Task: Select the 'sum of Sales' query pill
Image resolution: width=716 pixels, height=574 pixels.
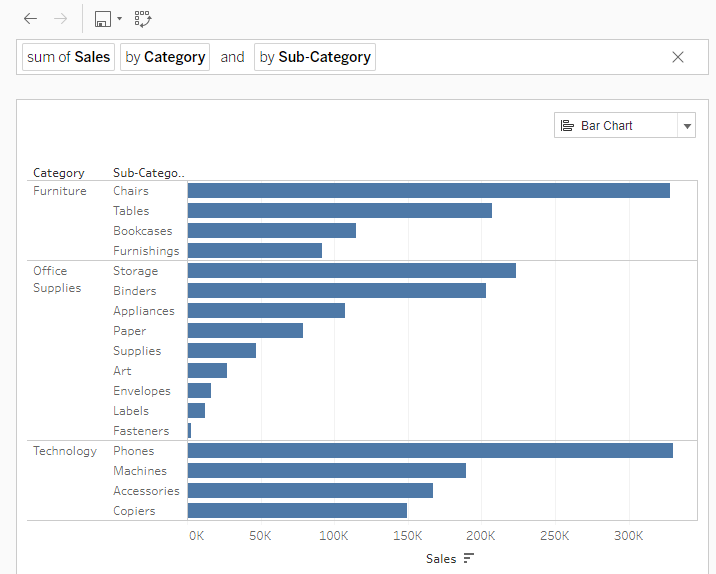Action: (69, 57)
